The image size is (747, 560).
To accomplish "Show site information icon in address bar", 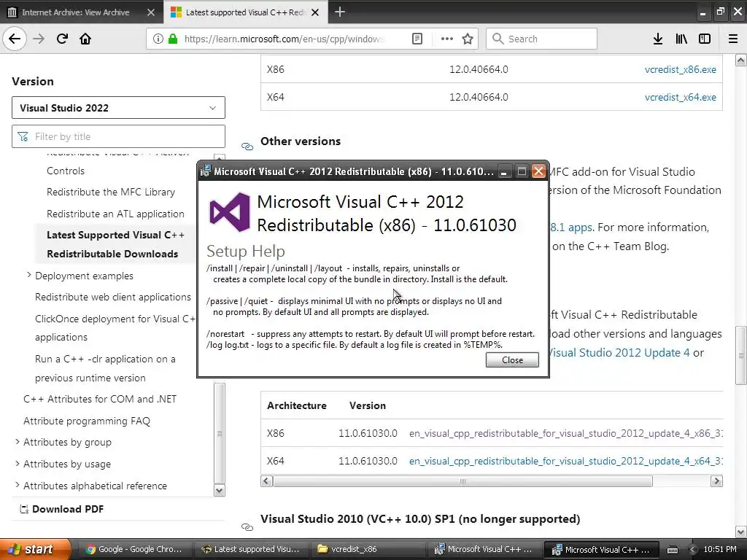I will (x=158, y=39).
